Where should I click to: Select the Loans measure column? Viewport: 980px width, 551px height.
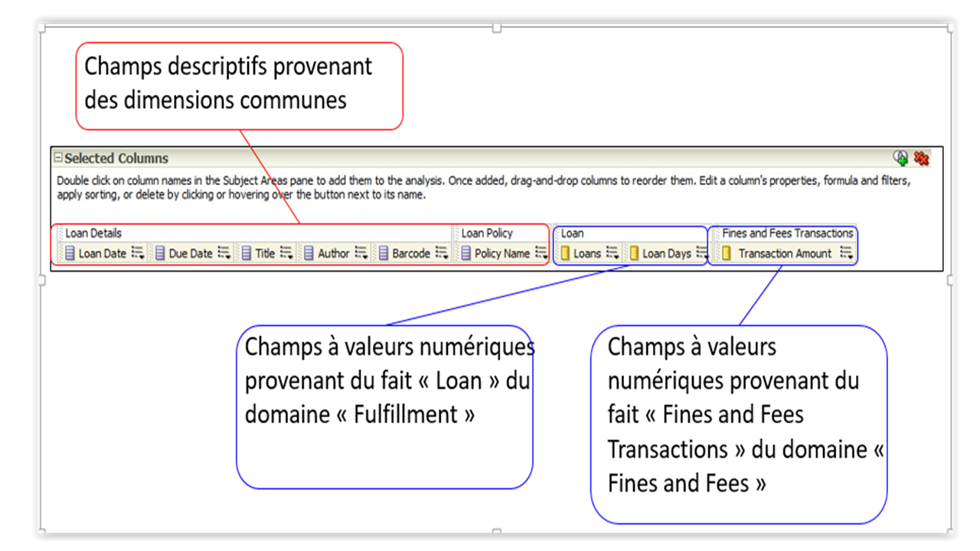pyautogui.click(x=587, y=253)
